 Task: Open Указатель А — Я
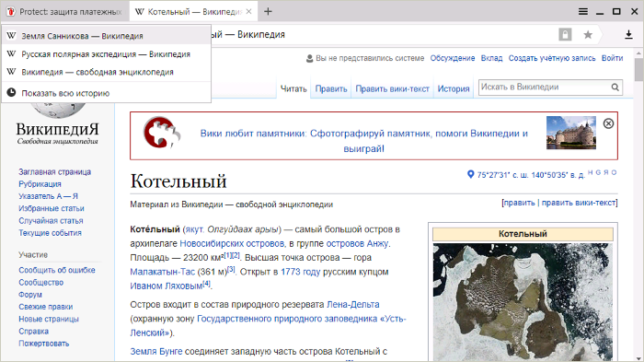[x=48, y=196]
